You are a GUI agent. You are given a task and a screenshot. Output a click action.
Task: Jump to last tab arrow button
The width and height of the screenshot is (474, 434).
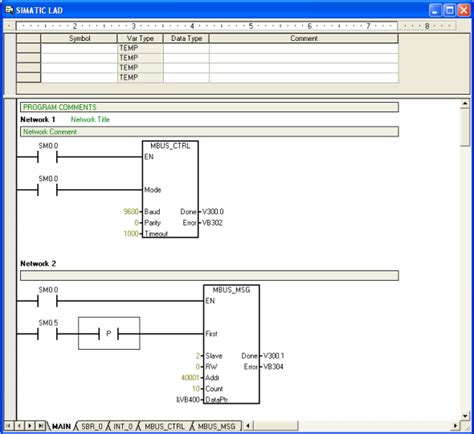click(40, 426)
